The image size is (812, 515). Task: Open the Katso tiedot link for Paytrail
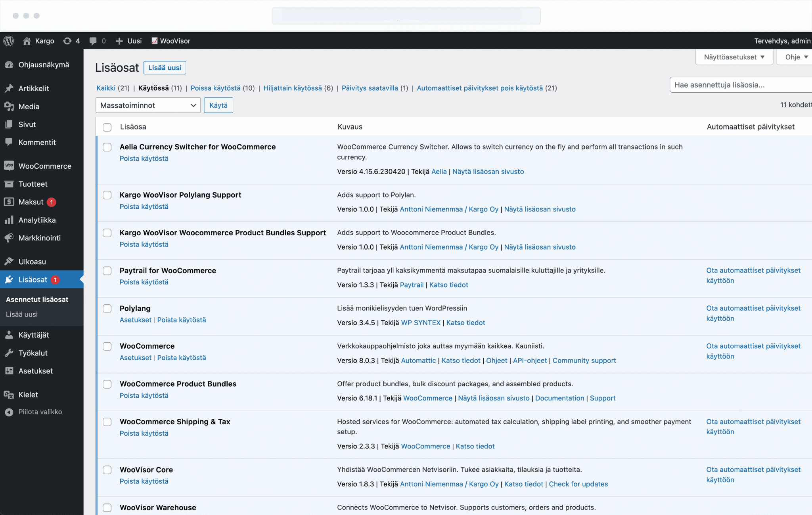448,285
